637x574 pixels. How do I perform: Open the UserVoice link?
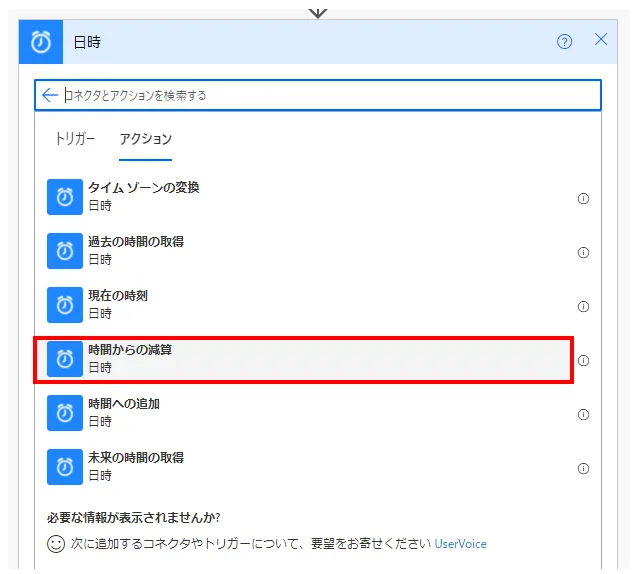(x=460, y=544)
